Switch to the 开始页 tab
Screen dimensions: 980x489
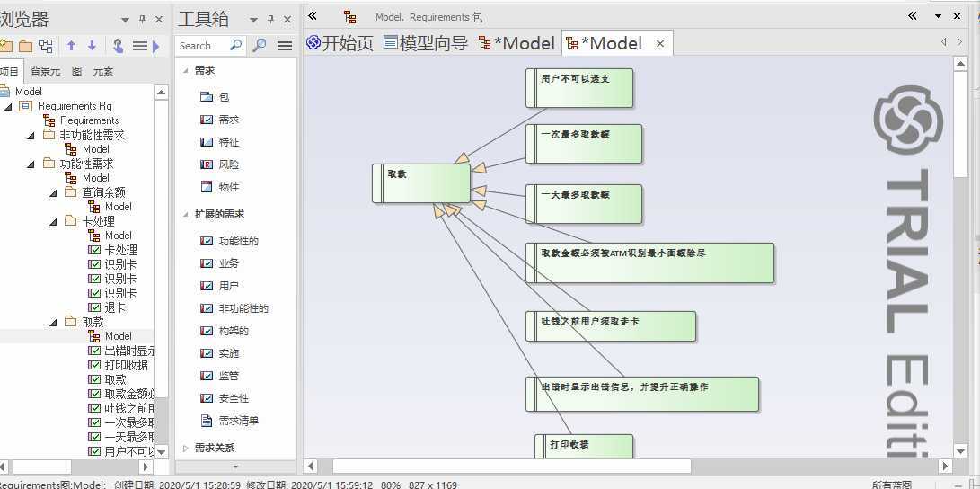tap(340, 43)
